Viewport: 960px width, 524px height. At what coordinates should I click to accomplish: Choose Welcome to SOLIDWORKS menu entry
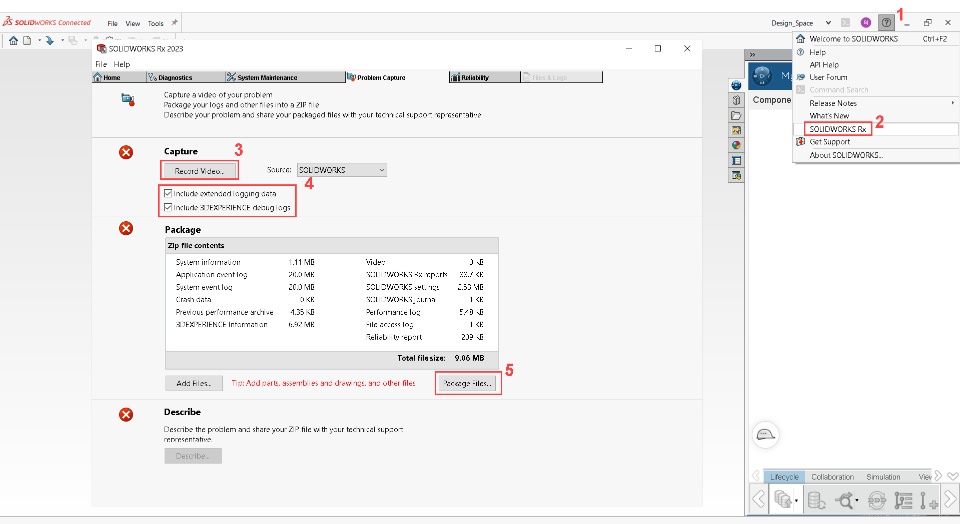pyautogui.click(x=876, y=39)
